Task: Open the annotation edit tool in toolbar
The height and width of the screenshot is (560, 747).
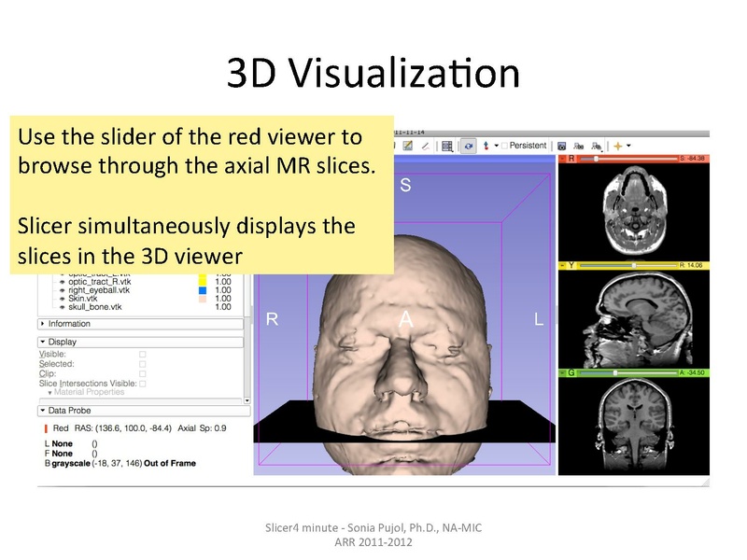Action: coord(408,146)
